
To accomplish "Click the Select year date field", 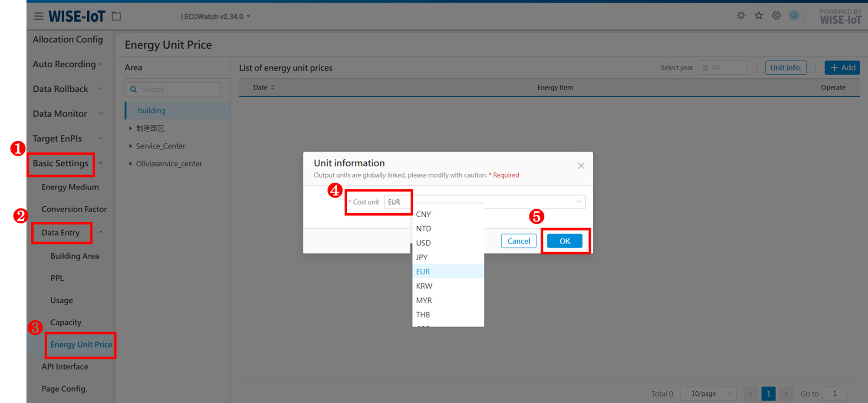I will point(723,68).
